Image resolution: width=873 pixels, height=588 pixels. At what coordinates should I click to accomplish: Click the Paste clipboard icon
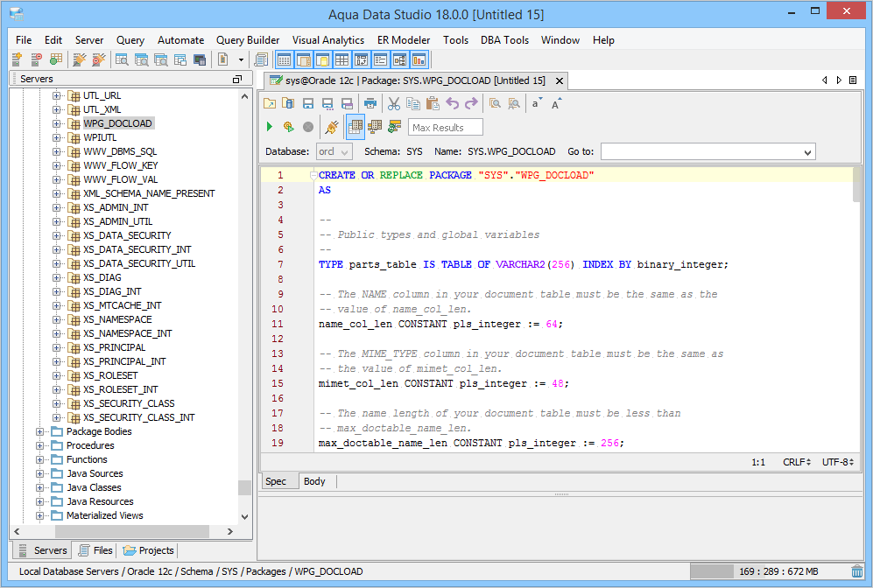pyautogui.click(x=433, y=103)
